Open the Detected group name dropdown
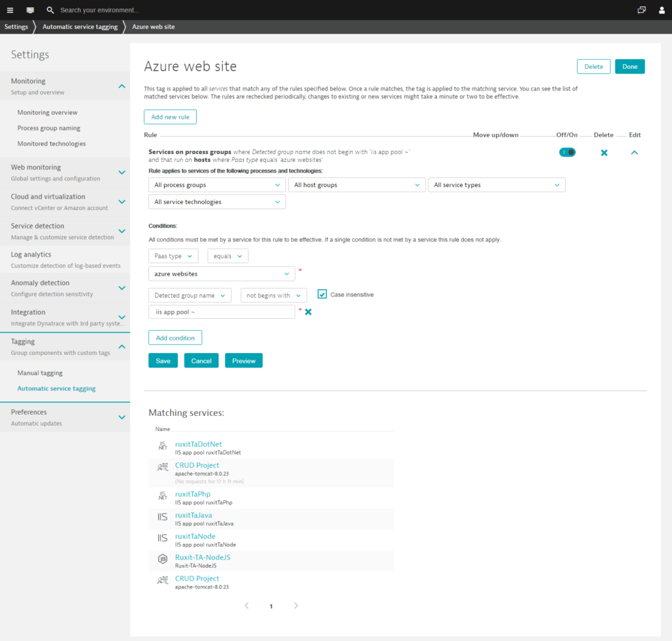This screenshot has height=641, width=672. click(x=190, y=295)
